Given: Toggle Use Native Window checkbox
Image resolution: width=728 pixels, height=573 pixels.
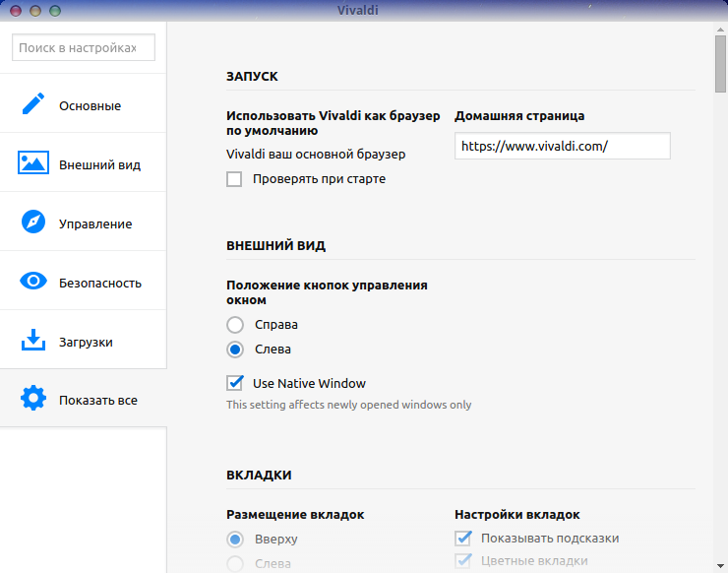Looking at the screenshot, I should pos(234,383).
